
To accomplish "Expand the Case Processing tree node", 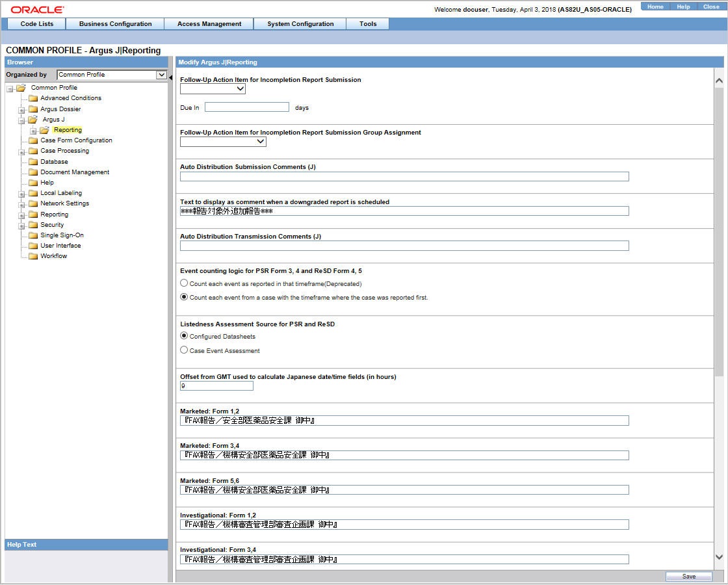I will click(x=21, y=152).
